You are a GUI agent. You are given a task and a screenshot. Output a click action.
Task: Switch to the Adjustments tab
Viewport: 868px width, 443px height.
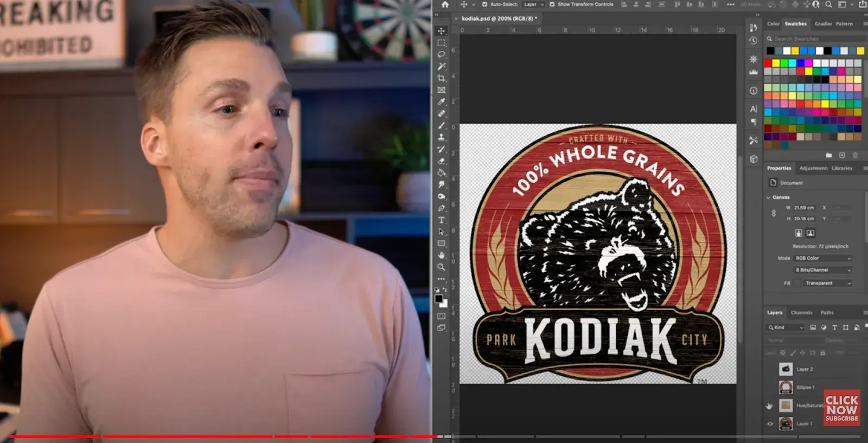click(x=813, y=168)
